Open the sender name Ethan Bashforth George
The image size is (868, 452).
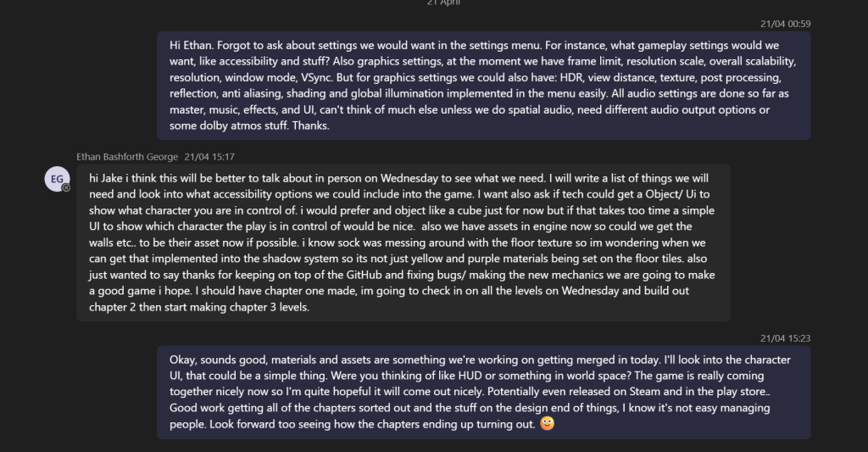pos(127,157)
